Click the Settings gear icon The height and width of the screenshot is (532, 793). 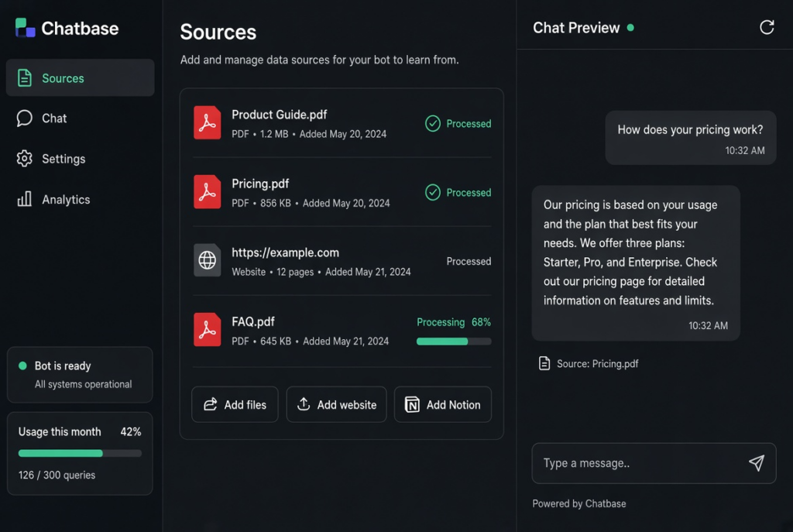[x=24, y=158]
